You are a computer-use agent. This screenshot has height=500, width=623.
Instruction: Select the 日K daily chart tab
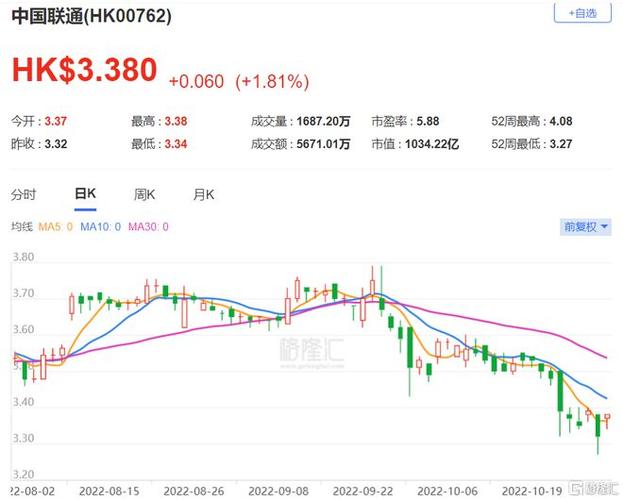(83, 194)
